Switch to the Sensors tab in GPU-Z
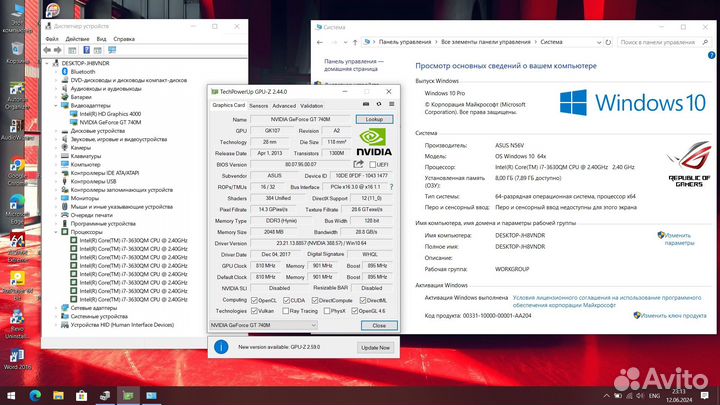 (257, 104)
